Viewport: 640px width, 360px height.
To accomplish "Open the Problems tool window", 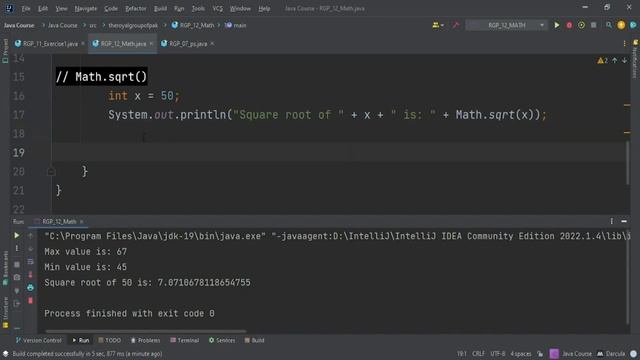I will [145, 340].
